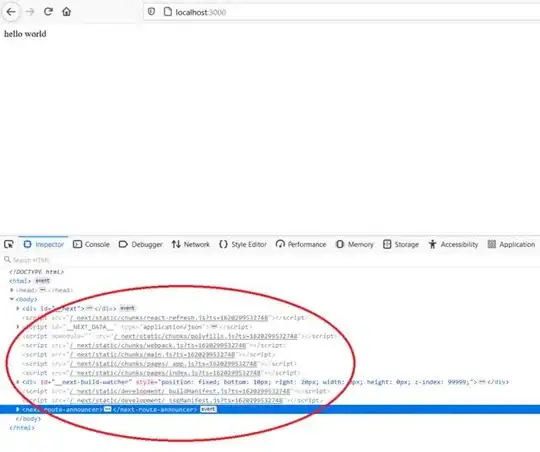This screenshot has width=540, height=452.
Task: Open the Debugger tab
Action: 141,244
